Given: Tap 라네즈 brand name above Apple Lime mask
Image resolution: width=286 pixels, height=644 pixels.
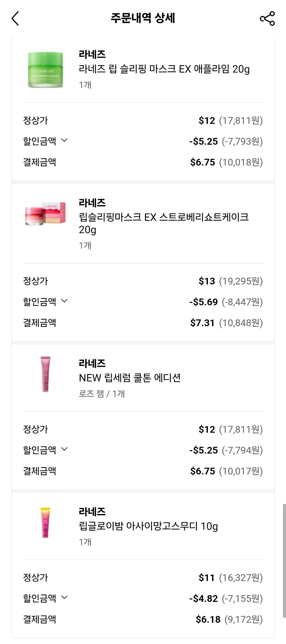Looking at the screenshot, I should coord(92,54).
